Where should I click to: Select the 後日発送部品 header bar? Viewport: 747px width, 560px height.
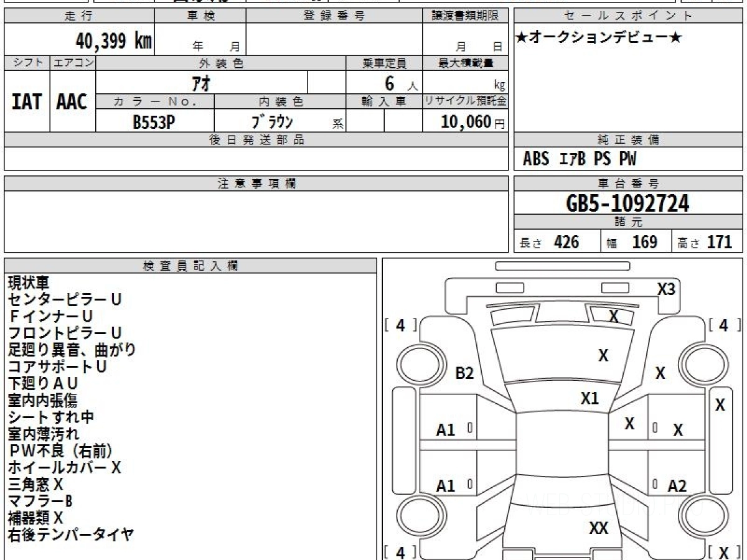256,140
